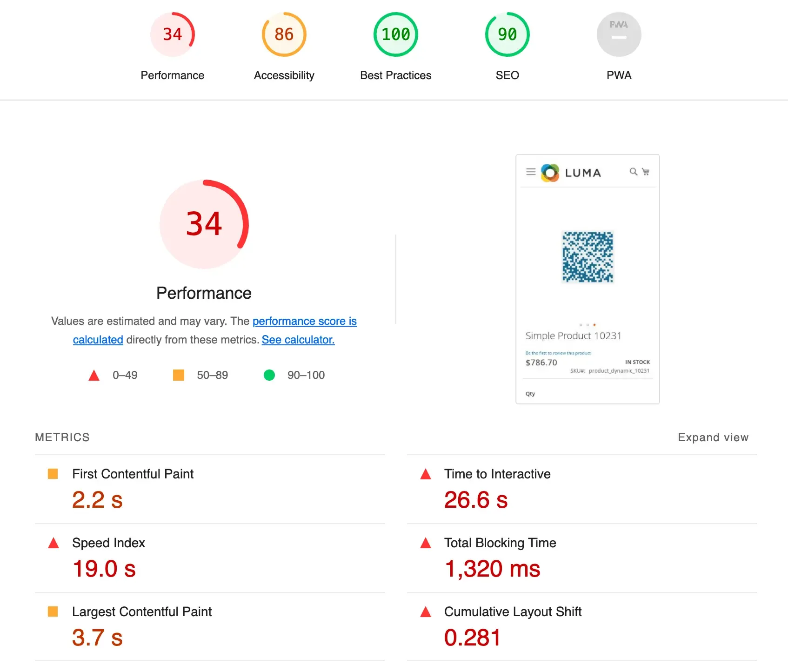Click the shopping cart icon in Luma screenshot
This screenshot has height=672, width=788.
[646, 172]
